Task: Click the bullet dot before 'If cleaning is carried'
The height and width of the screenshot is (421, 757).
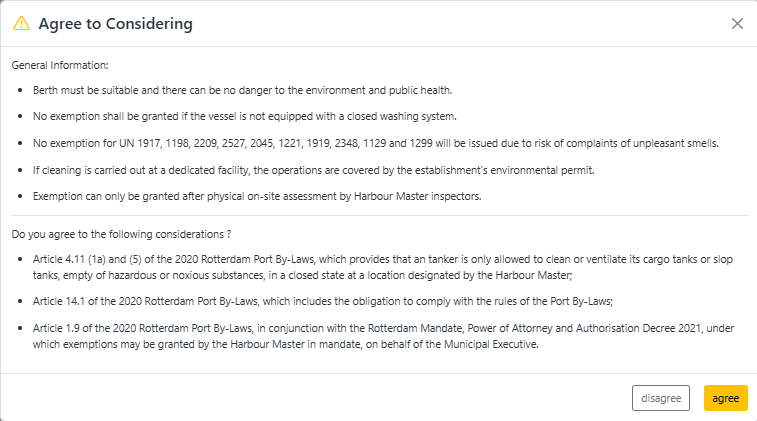Action: coord(20,170)
